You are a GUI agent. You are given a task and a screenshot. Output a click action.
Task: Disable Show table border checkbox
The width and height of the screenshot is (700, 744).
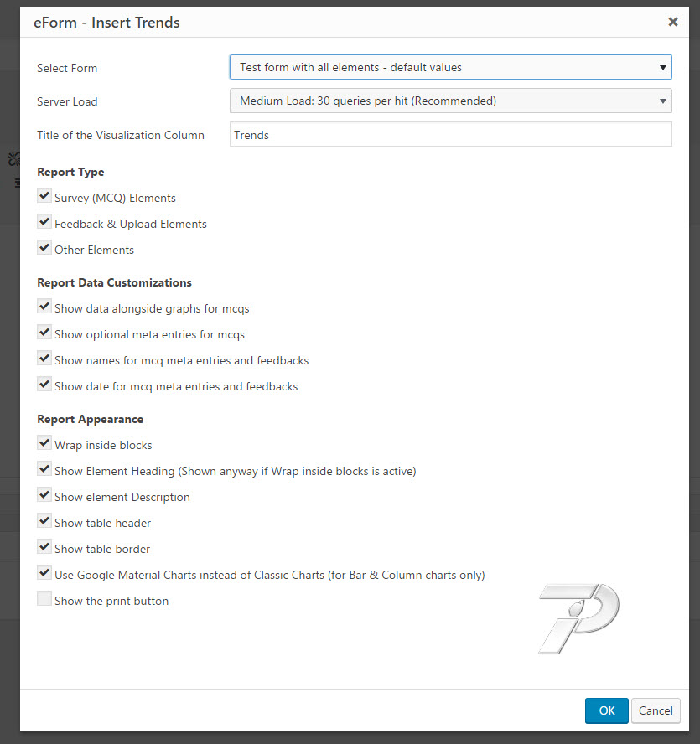point(44,547)
